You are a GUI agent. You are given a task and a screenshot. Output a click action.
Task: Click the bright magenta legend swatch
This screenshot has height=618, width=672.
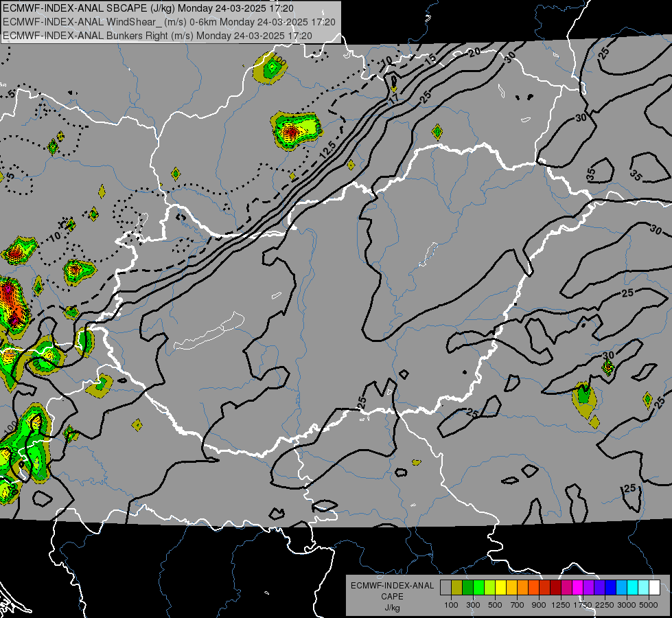point(578,588)
